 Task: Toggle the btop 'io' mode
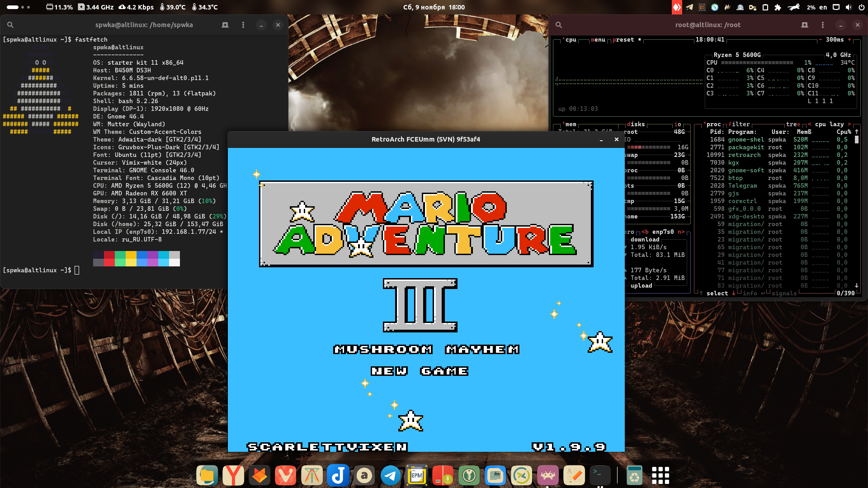click(678, 124)
